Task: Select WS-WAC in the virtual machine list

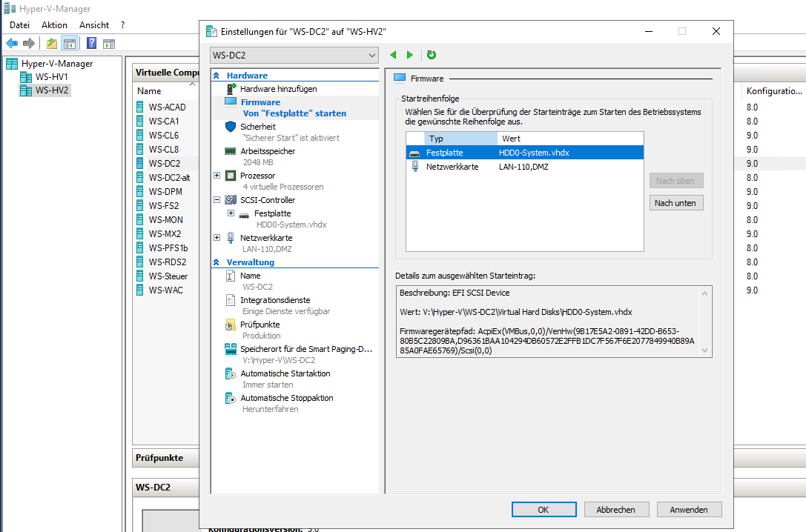Action: tap(165, 290)
